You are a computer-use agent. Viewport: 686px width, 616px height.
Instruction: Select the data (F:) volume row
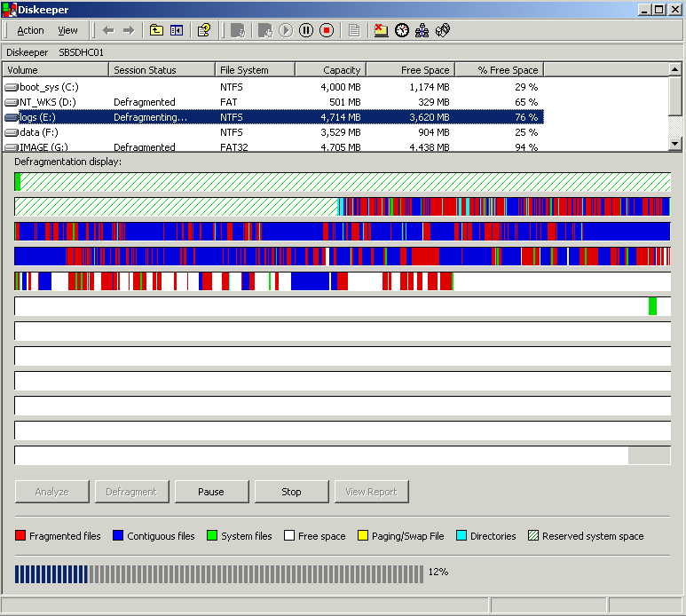pos(273,132)
